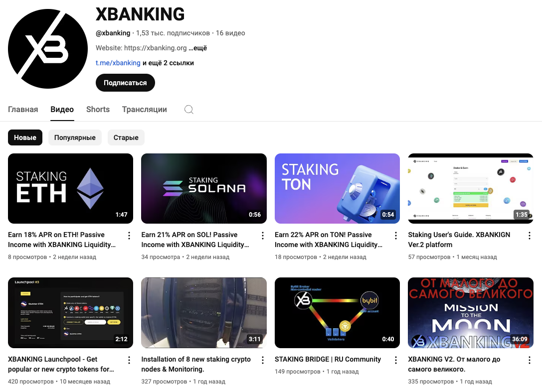Click title 'Earn 18% APR on ETH! Passive Income'
Viewport: 542px width, 392px height.
click(x=62, y=240)
